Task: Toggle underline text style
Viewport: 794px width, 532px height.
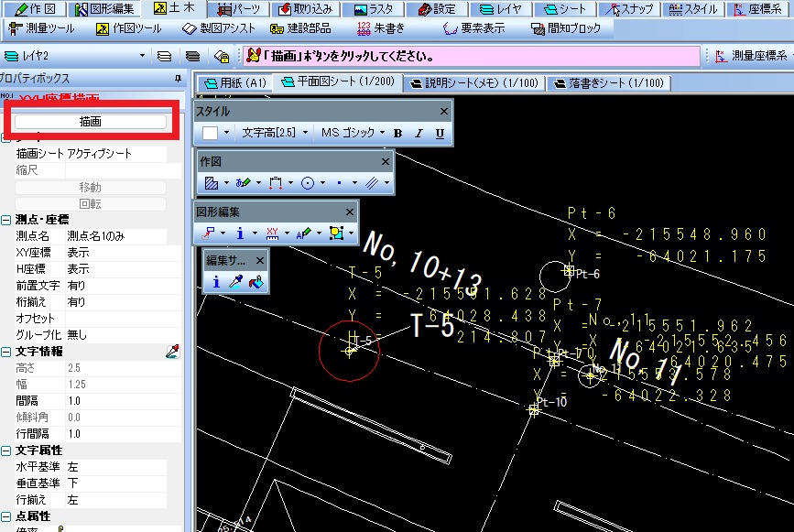Action: 440,134
